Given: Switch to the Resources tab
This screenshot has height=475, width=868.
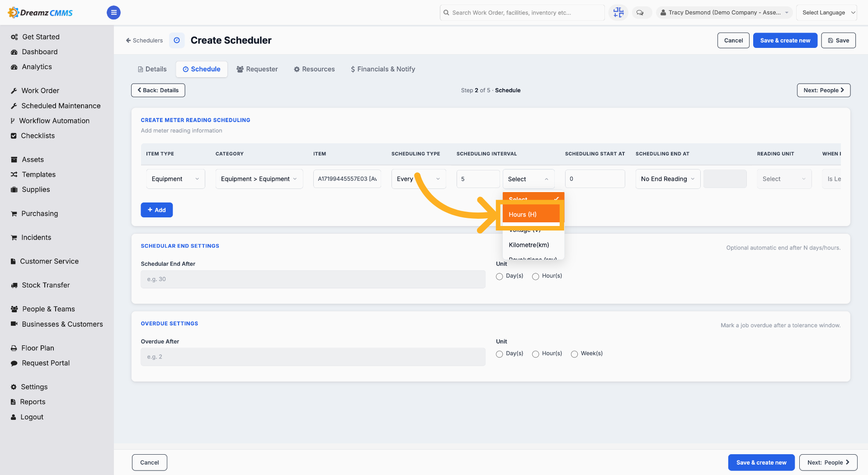Looking at the screenshot, I should [x=314, y=69].
